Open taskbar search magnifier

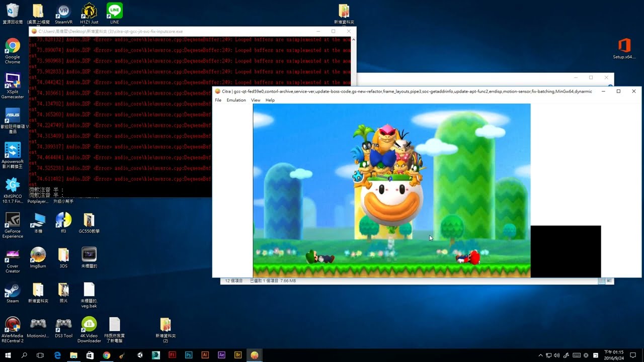(24, 355)
